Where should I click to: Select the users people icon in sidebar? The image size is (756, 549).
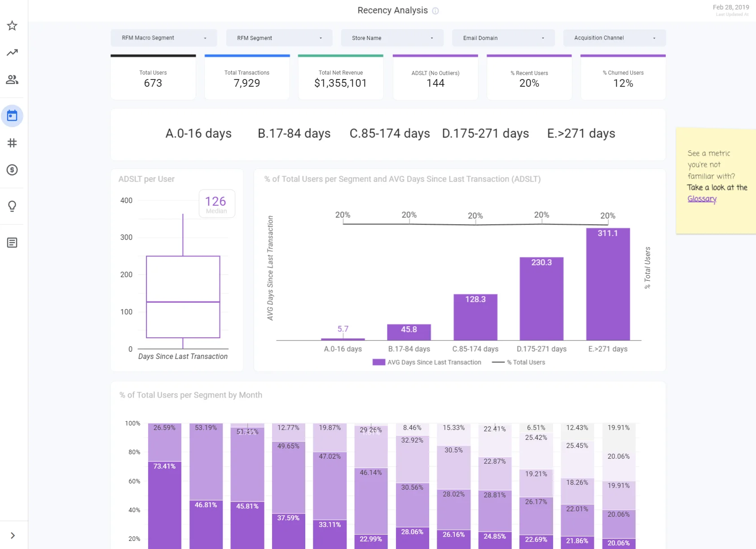[x=12, y=80]
